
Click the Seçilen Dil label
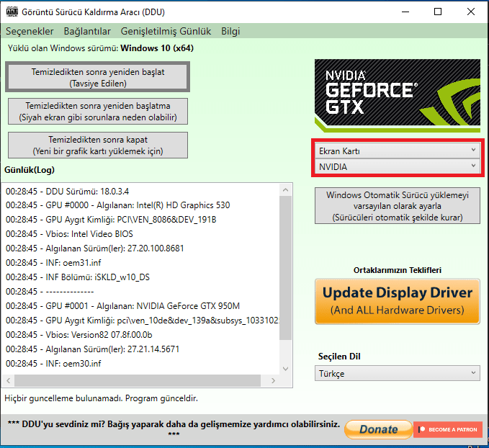(339, 357)
